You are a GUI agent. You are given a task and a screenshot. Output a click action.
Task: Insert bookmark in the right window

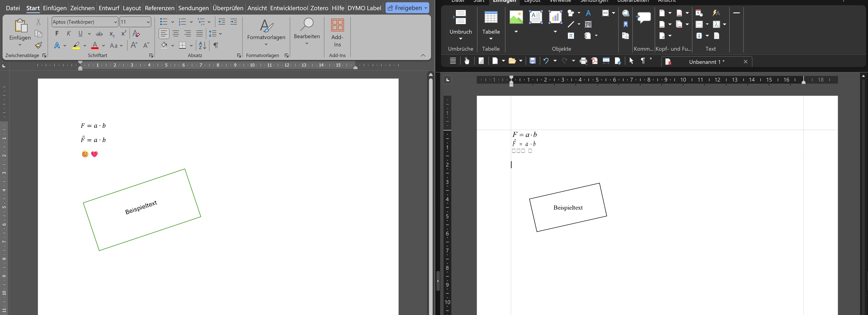click(626, 24)
